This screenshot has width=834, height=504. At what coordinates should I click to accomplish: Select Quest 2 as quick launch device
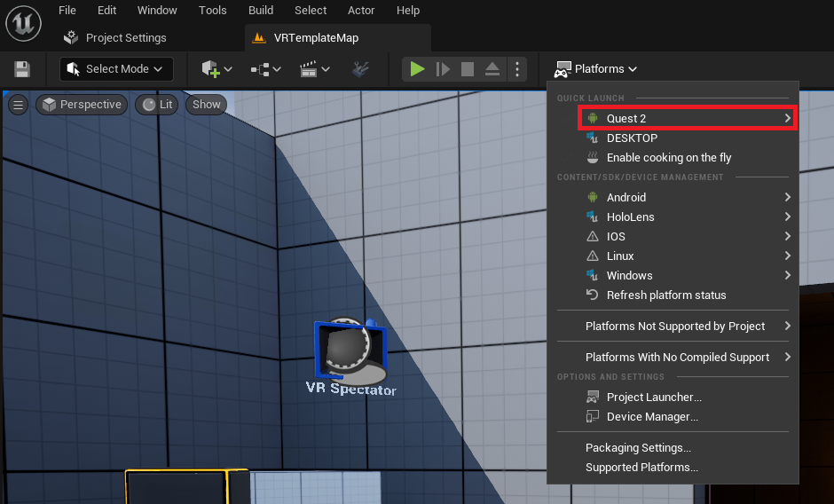[687, 118]
